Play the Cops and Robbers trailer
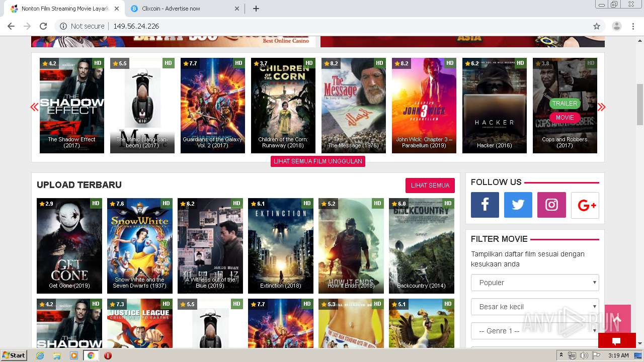 tap(565, 104)
